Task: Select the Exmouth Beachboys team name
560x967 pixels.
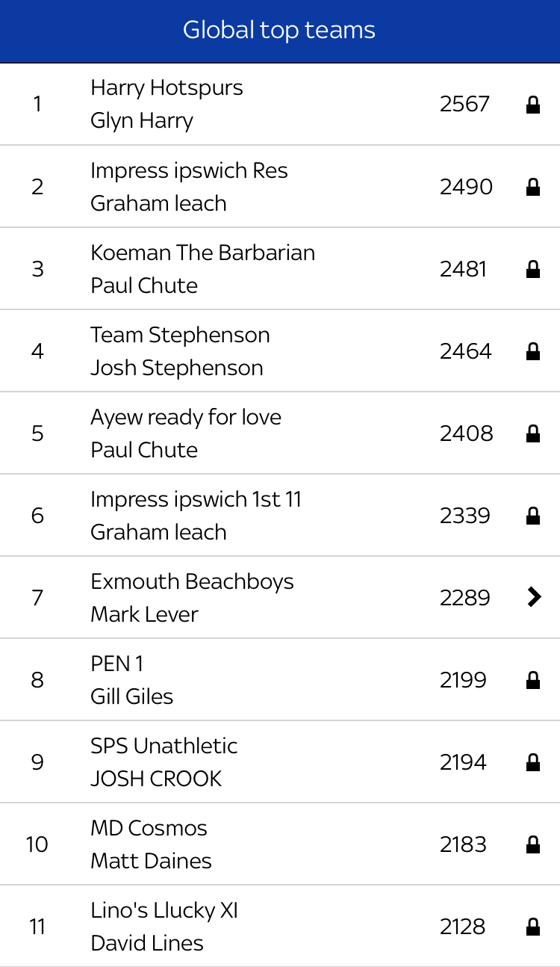Action: 192,581
